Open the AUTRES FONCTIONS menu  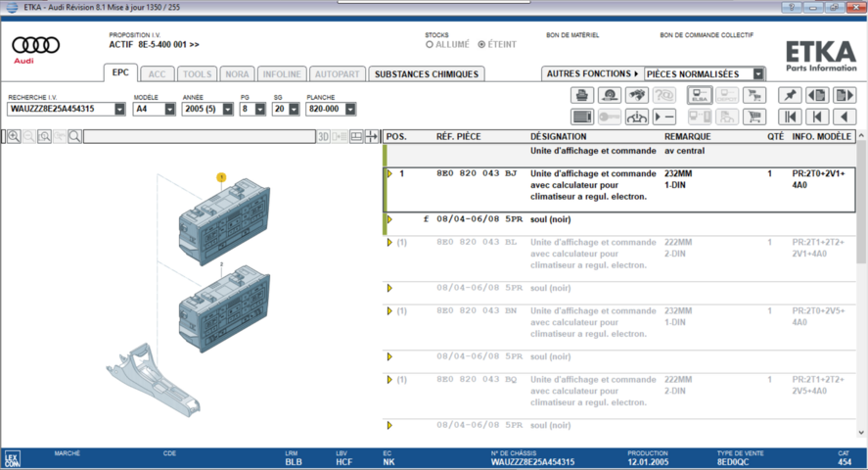pyautogui.click(x=592, y=73)
